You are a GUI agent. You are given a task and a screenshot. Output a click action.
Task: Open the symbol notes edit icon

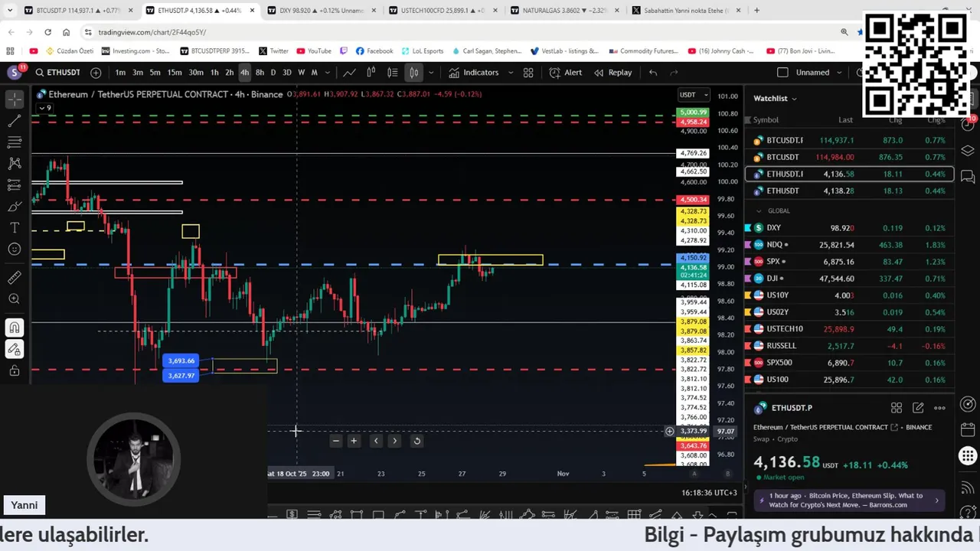tap(918, 408)
